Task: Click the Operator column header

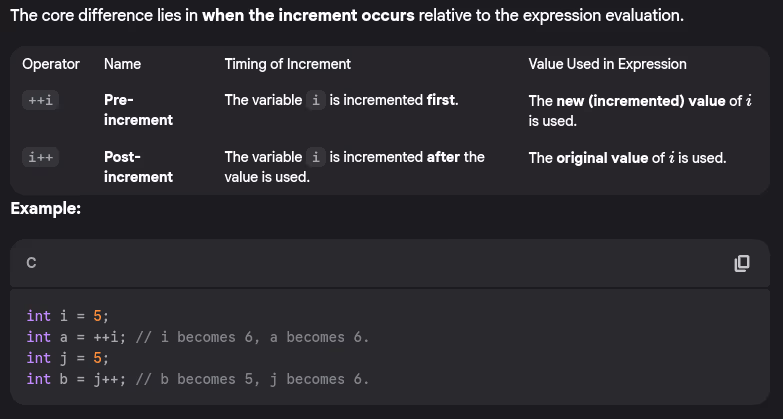Action: point(51,64)
